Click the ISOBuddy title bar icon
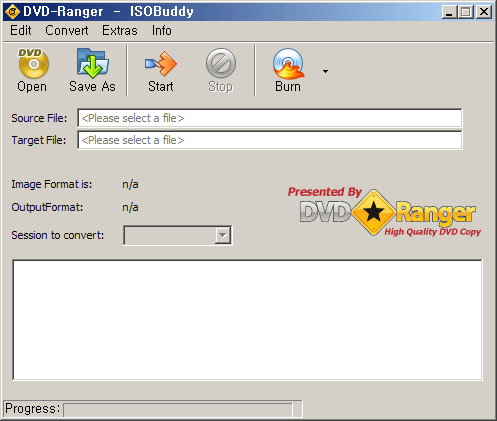 13,12
